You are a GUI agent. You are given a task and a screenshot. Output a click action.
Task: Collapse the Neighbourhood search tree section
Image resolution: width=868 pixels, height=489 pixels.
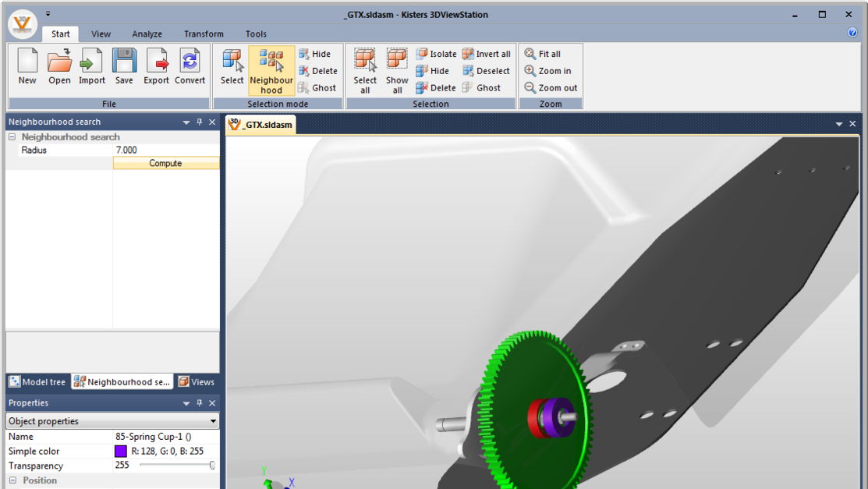[x=12, y=136]
